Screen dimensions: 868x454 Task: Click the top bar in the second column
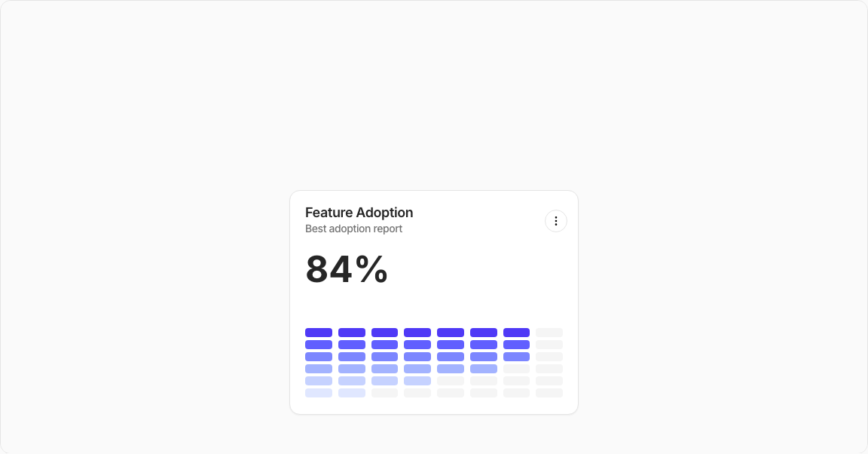pyautogui.click(x=352, y=333)
